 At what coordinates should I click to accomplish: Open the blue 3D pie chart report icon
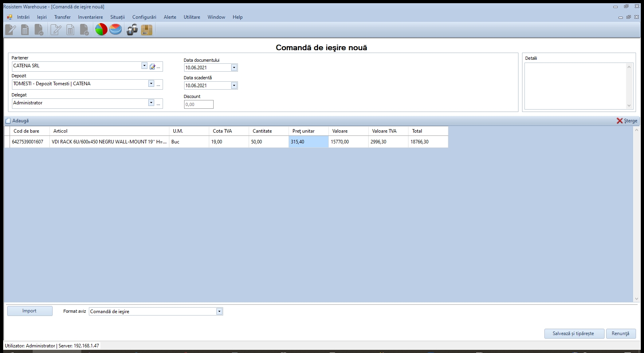click(x=116, y=29)
